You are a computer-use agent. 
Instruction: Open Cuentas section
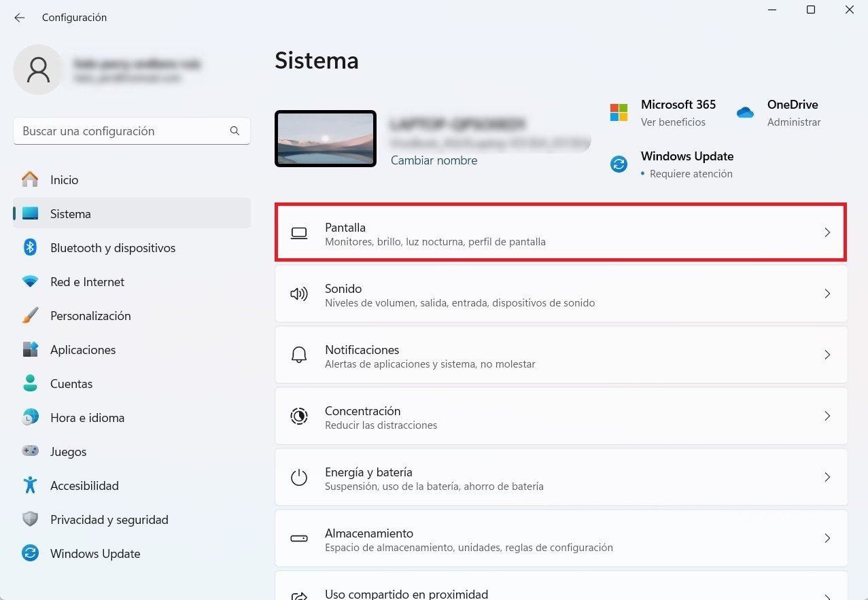click(x=132, y=384)
